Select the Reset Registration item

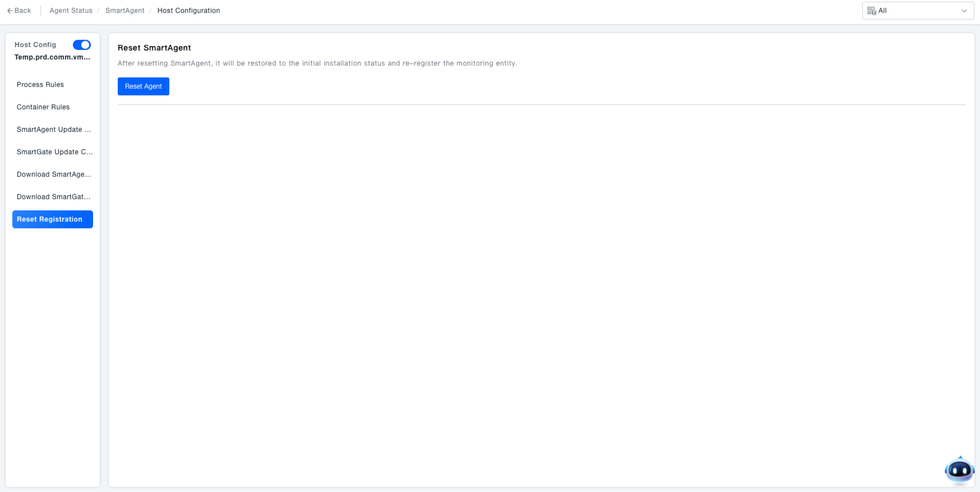click(52, 219)
